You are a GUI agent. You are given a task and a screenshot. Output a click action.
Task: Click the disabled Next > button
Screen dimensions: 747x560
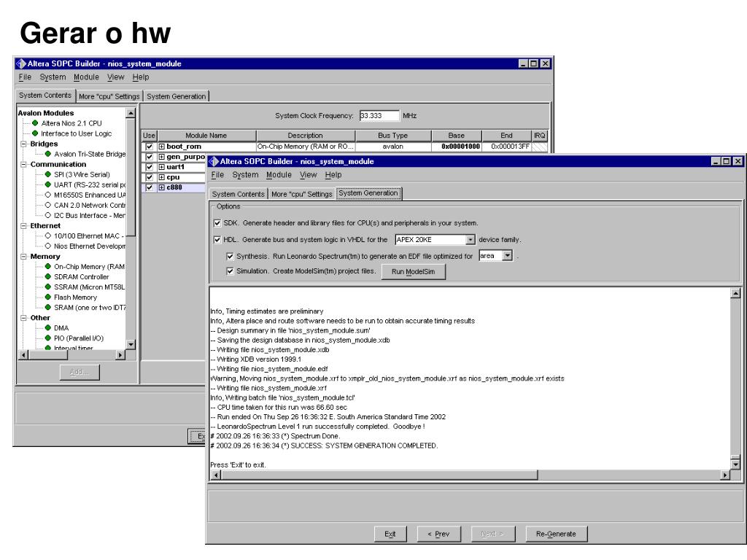pos(492,534)
